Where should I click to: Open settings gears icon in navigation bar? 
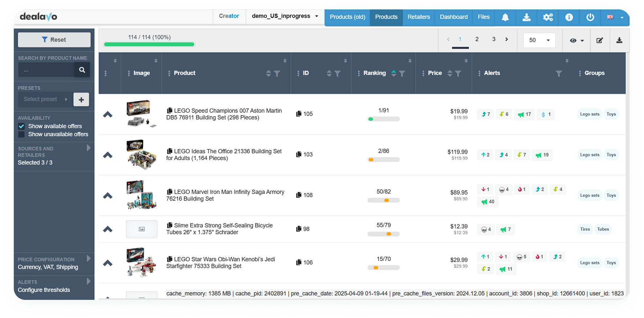[548, 17]
